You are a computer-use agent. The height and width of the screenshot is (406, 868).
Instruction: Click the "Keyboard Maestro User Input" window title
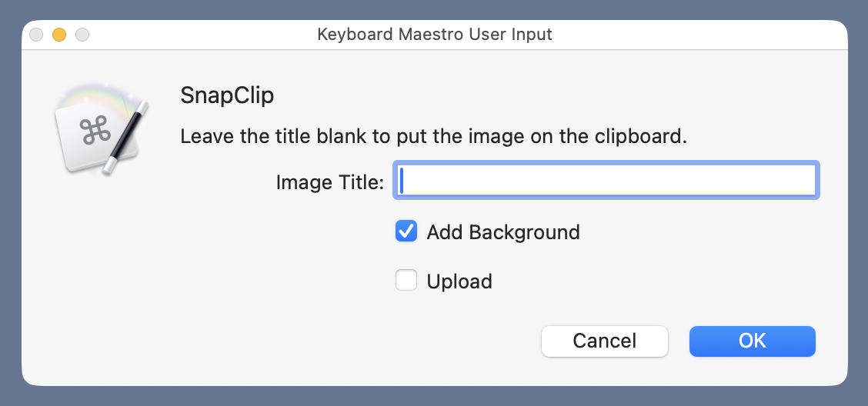coord(435,35)
